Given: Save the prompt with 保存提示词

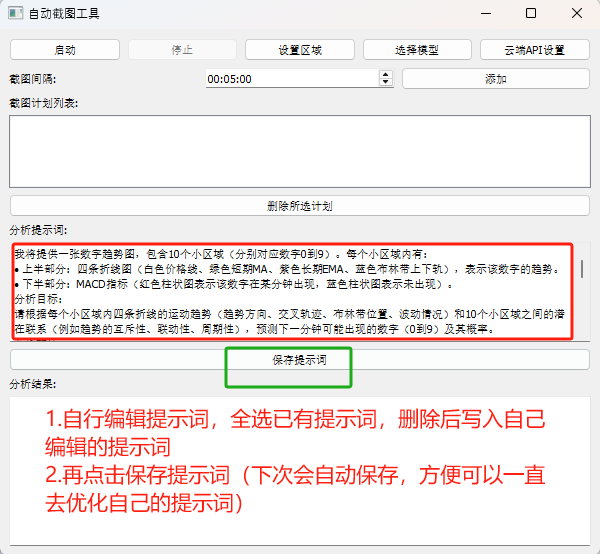Looking at the screenshot, I should tap(300, 360).
